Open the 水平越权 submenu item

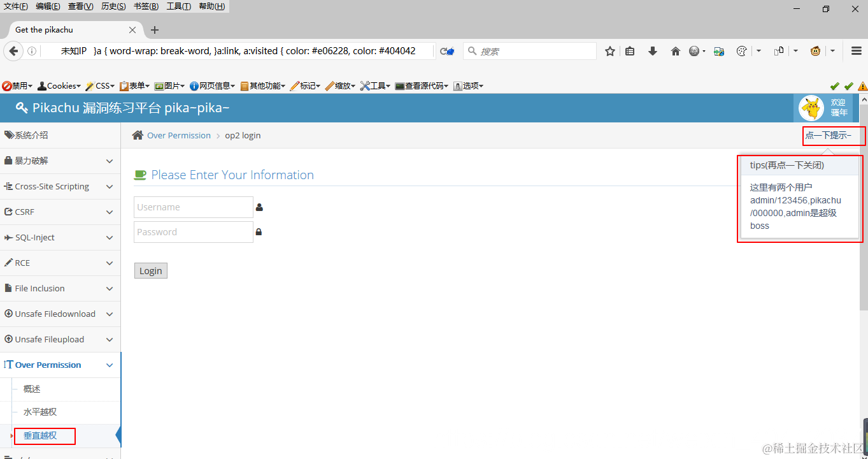click(40, 412)
